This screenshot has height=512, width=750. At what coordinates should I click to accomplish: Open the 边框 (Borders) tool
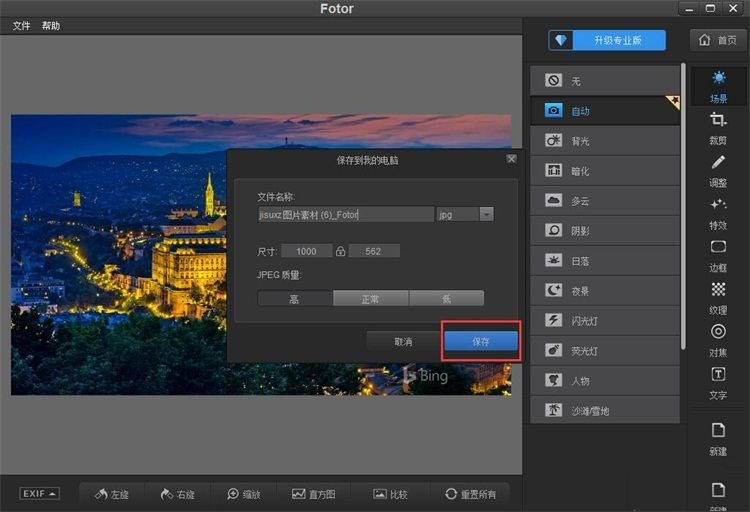(718, 256)
